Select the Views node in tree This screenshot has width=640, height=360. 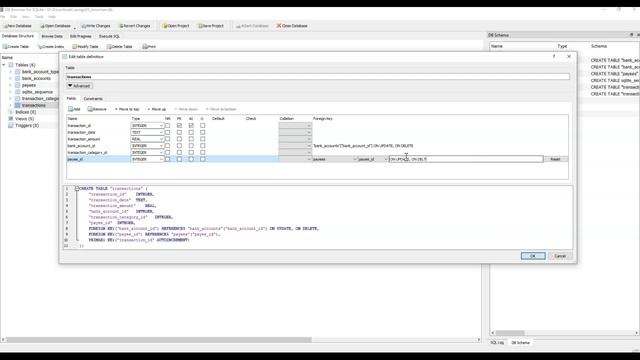(x=24, y=119)
